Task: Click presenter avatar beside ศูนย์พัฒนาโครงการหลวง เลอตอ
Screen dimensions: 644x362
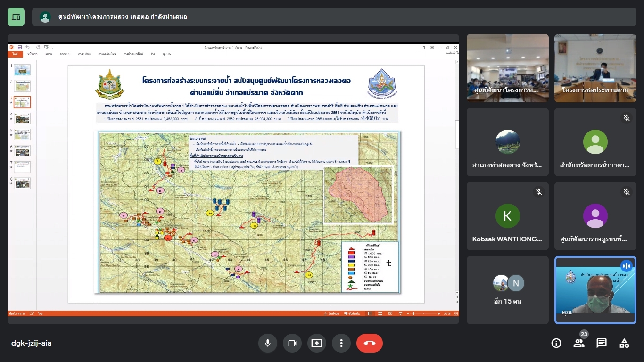Action: (45, 17)
